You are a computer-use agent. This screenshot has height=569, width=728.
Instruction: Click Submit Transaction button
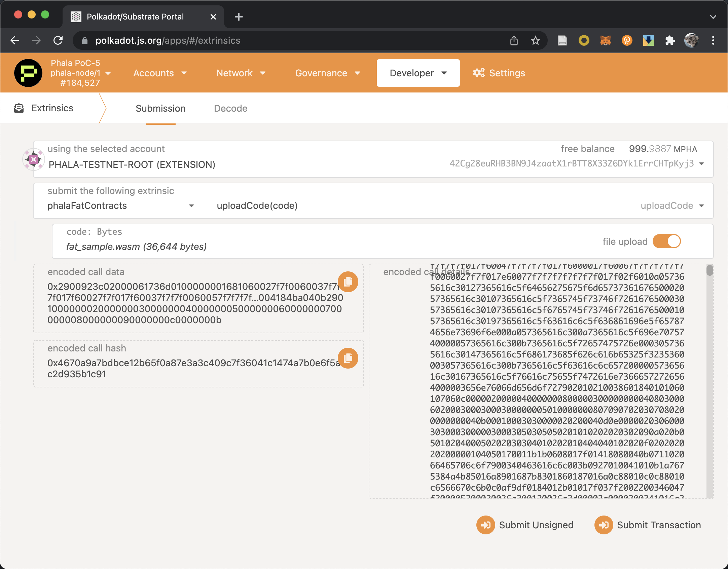[648, 525]
